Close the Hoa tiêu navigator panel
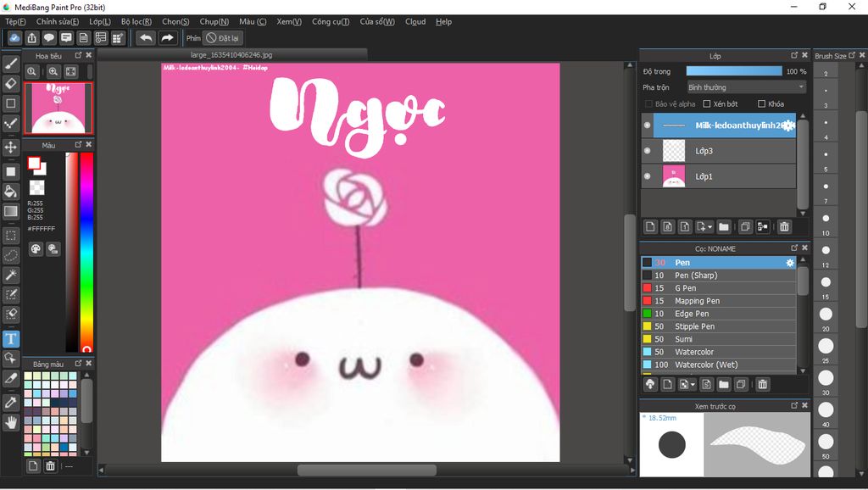The image size is (868, 490). tap(88, 55)
